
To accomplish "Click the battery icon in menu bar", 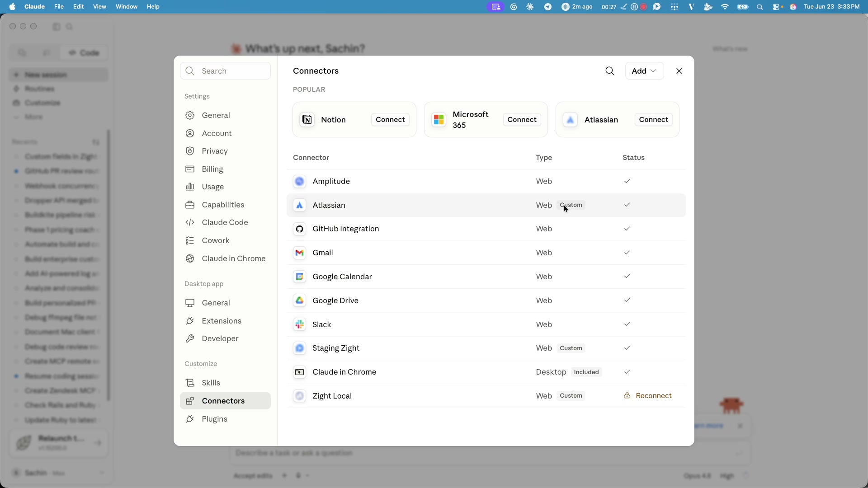I will (x=743, y=7).
